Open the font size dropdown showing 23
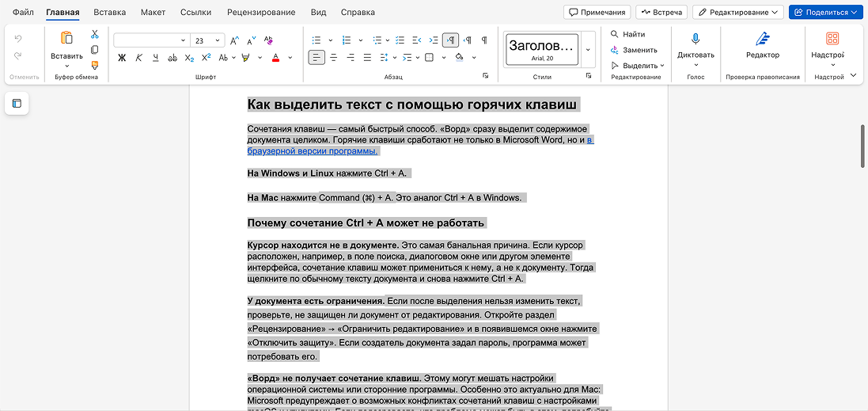Image resolution: width=868 pixels, height=411 pixels. (x=207, y=40)
